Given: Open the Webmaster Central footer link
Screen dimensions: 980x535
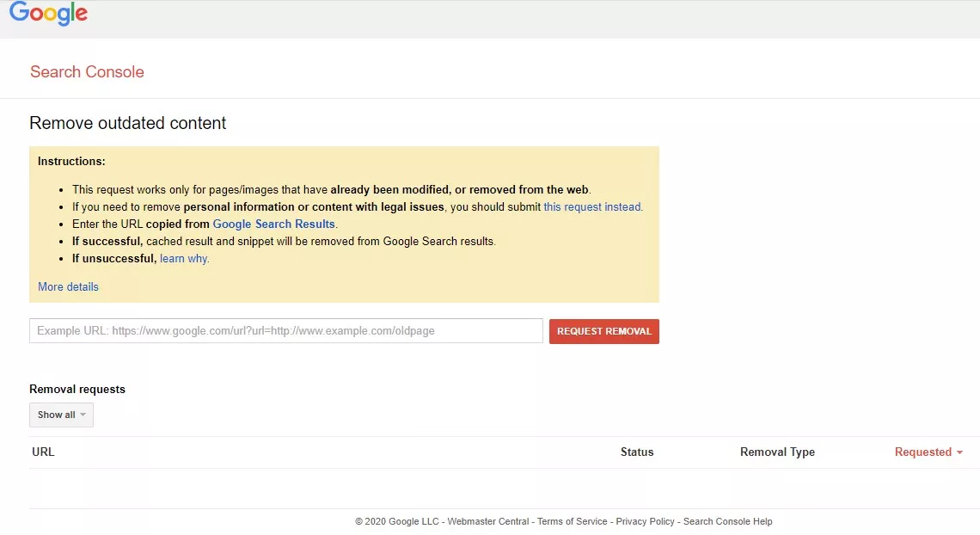Looking at the screenshot, I should pyautogui.click(x=488, y=521).
